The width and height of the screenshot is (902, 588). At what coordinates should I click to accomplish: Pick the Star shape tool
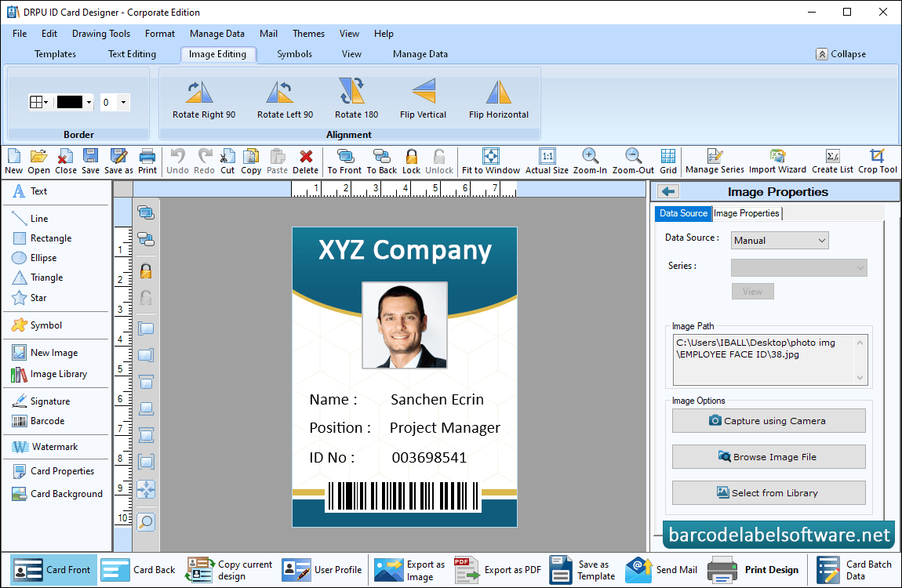pos(30,297)
